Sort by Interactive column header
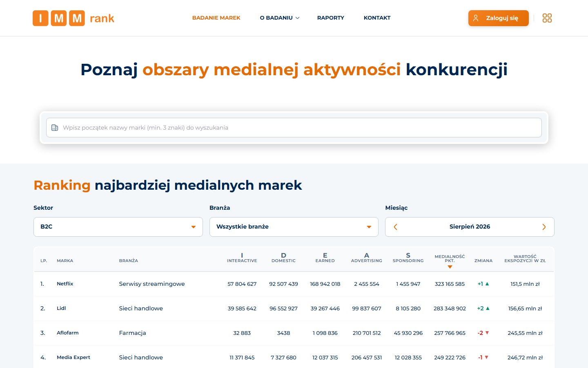Image resolution: width=588 pixels, height=368 pixels. (x=242, y=258)
